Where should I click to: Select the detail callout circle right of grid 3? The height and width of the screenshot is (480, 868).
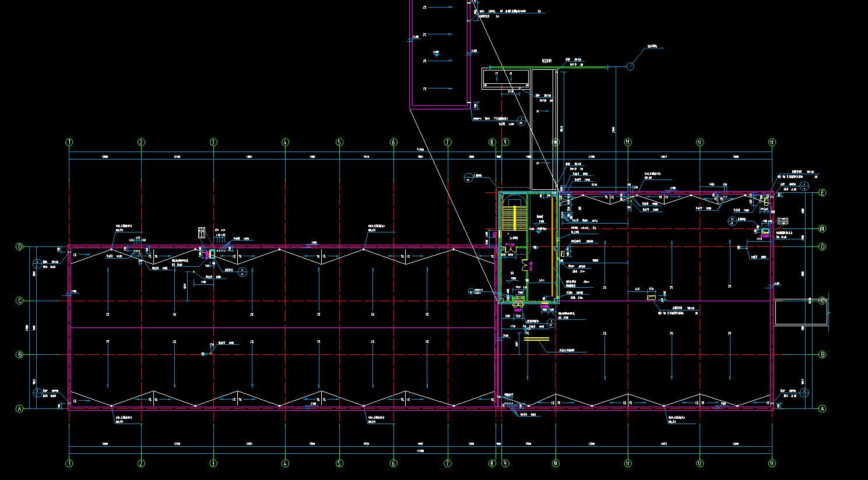coord(243,271)
